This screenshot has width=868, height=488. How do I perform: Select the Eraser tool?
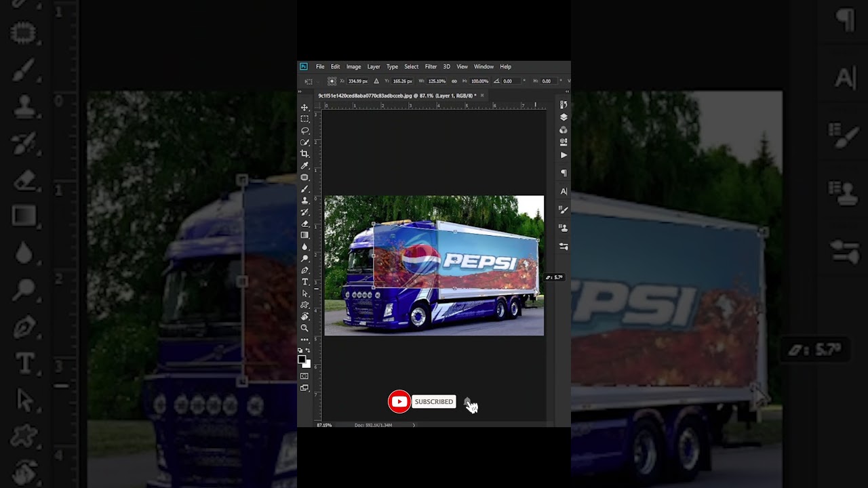click(x=304, y=224)
